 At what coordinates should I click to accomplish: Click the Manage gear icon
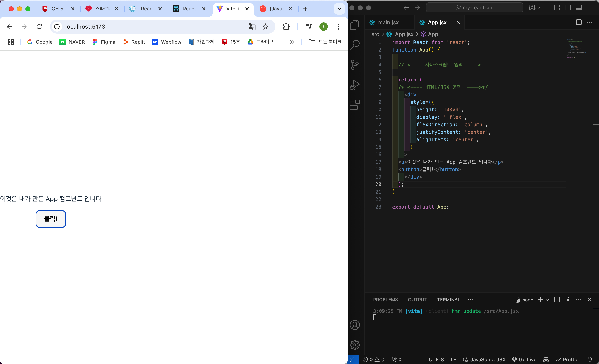tap(355, 344)
